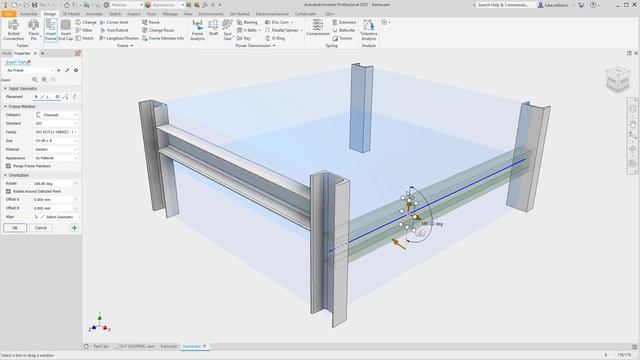The width and height of the screenshot is (640, 360).
Task: Choose the Lengthen/Shorten tool
Action: click(x=119, y=38)
